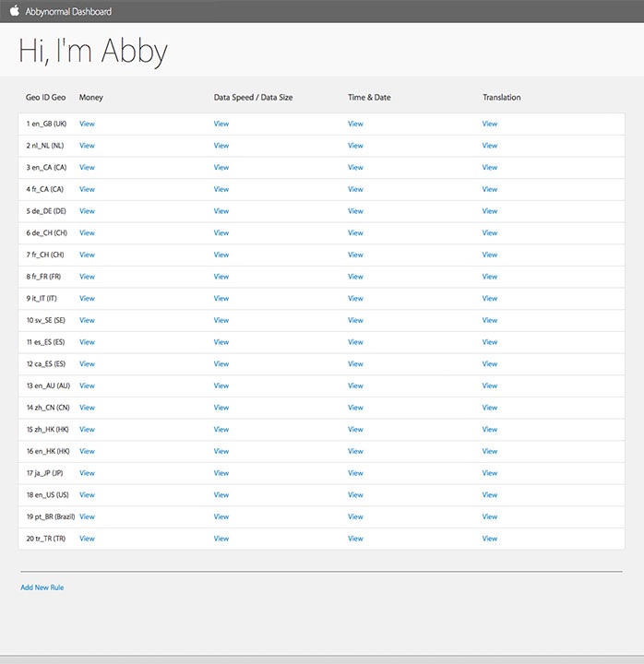This screenshot has height=664, width=644.
Task: View Data Speed for en_AU (AU)
Action: coord(221,385)
